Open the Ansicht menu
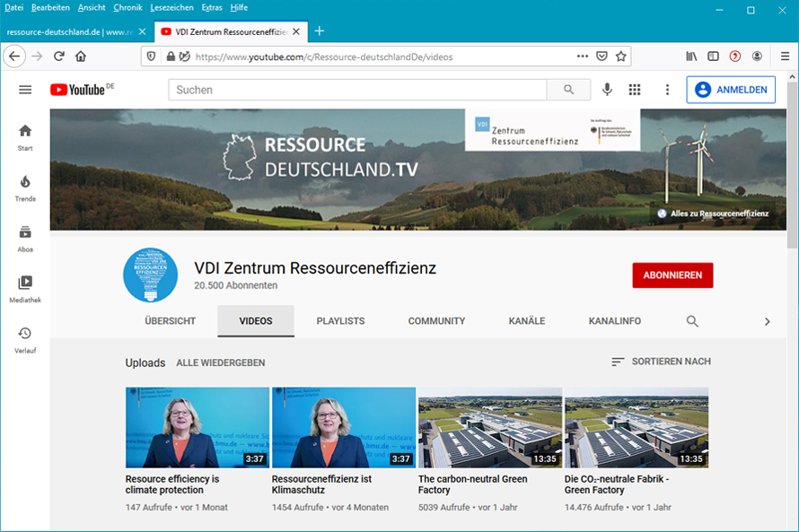The width and height of the screenshot is (799, 532). click(92, 8)
